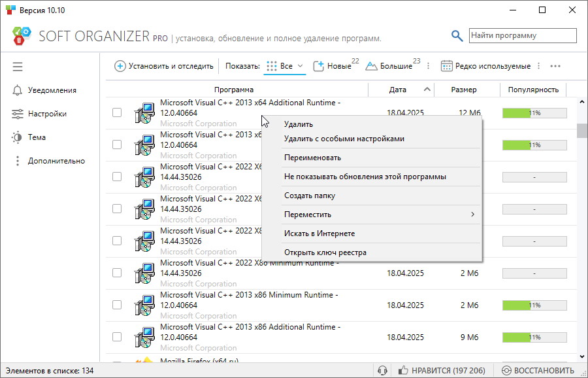Click the Установить и отследить button
The height and width of the screenshot is (378, 588).
[x=164, y=67]
